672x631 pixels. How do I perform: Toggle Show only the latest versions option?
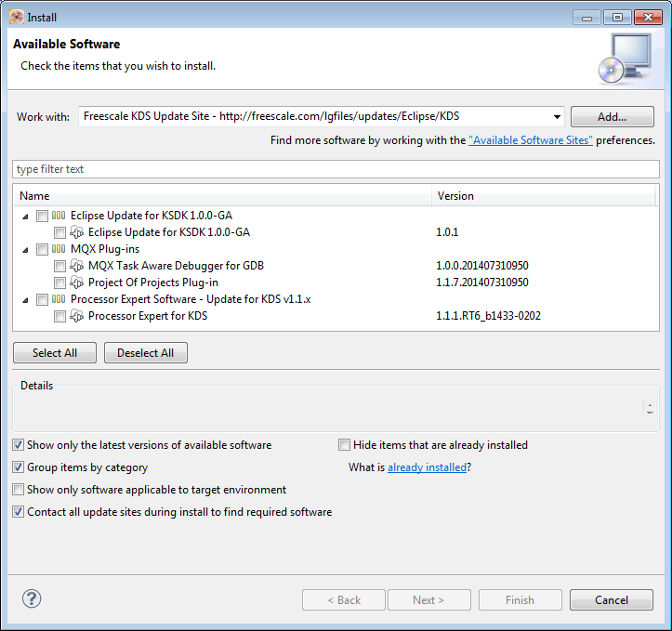tap(18, 444)
